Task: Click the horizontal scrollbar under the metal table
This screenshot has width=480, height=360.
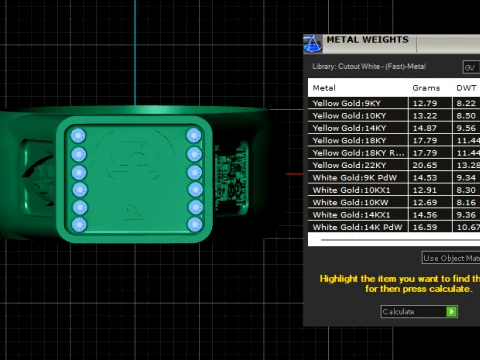Action: pyautogui.click(x=400, y=239)
